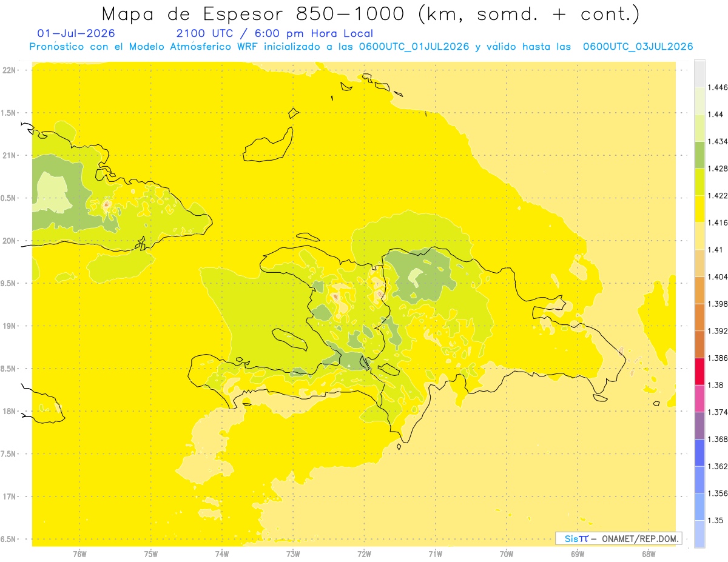Click the '70W' longitude label

tap(507, 554)
